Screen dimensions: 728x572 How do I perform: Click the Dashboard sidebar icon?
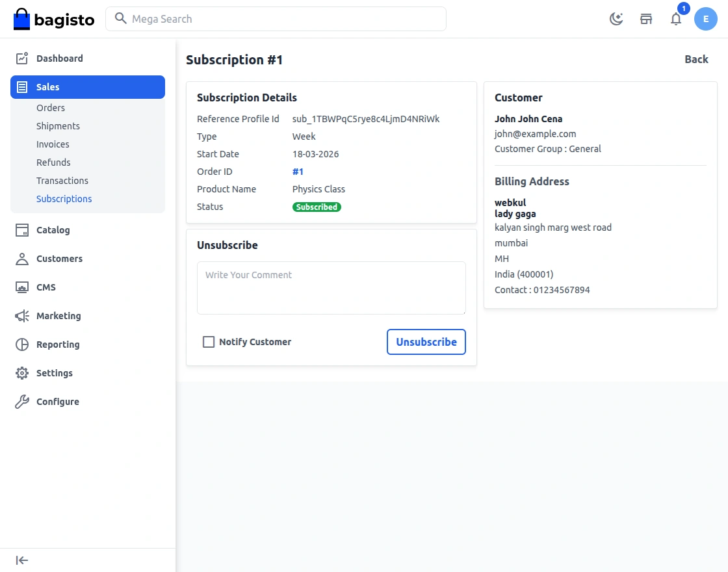(x=21, y=58)
